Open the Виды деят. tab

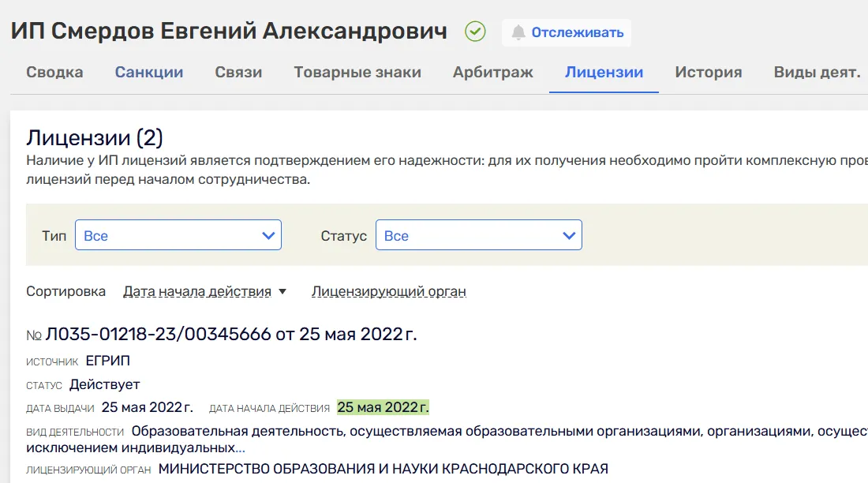point(817,72)
